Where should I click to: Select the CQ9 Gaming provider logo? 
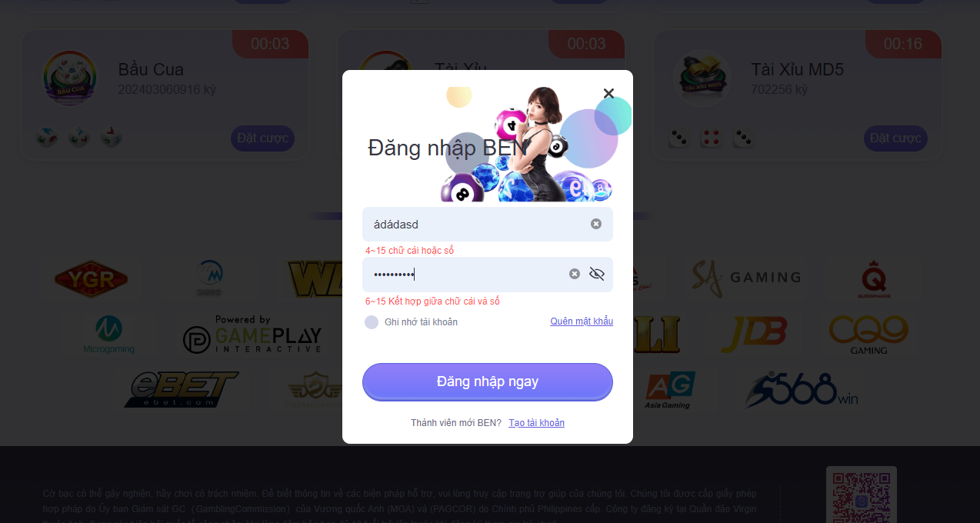click(868, 335)
